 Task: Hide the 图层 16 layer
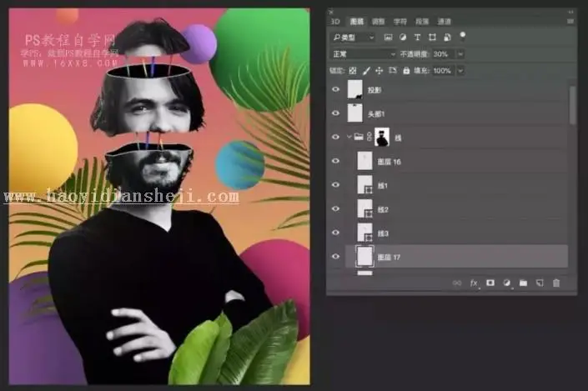point(335,161)
